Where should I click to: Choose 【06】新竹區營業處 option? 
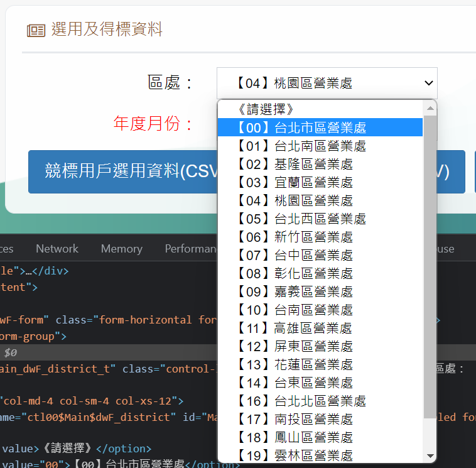point(320,237)
